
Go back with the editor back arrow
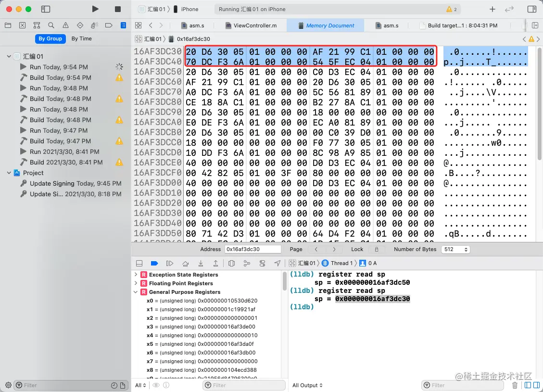pyautogui.click(x=151, y=25)
